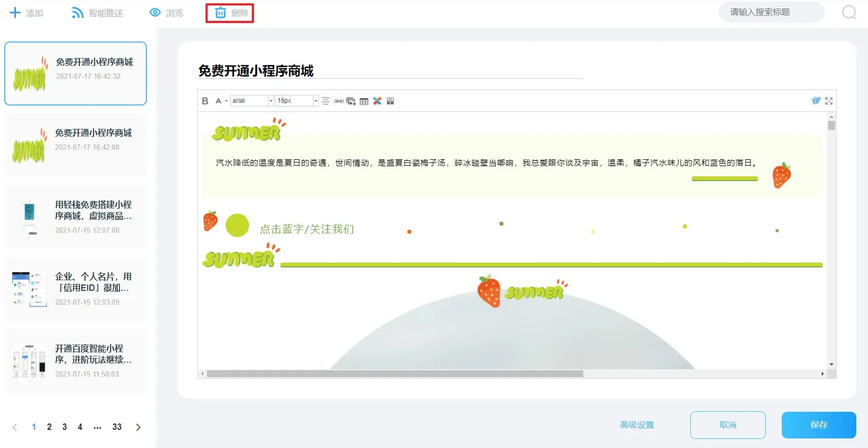Viewport: 868px width, 448px height.
Task: Click the eye Browse (浏览) button
Action: tap(166, 13)
